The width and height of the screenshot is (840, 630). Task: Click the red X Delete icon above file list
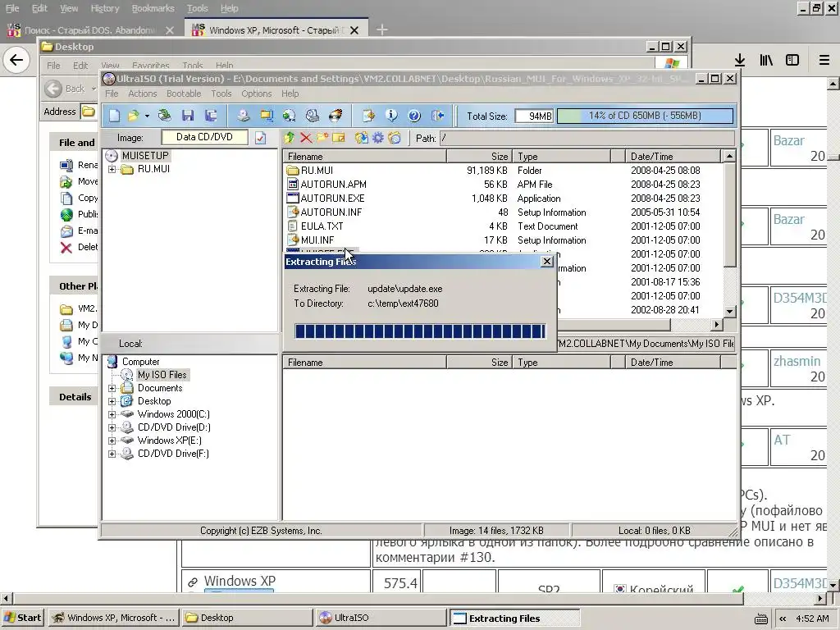click(306, 138)
